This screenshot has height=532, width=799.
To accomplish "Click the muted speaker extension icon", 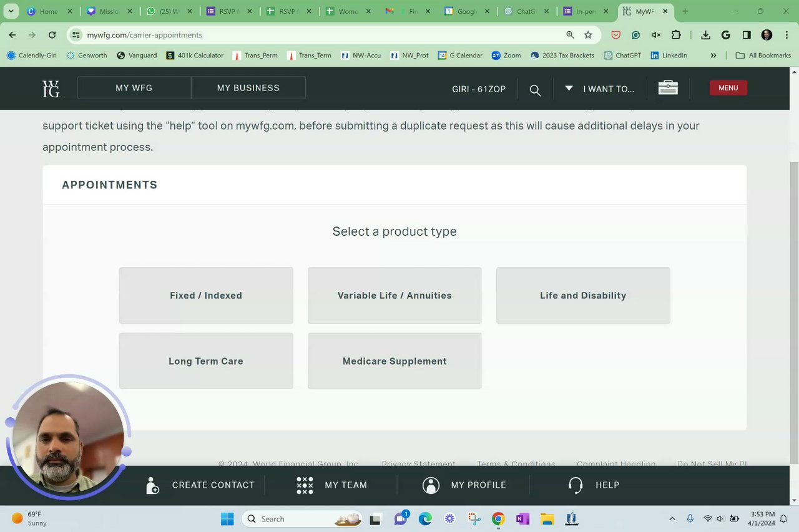I will pyautogui.click(x=655, y=35).
